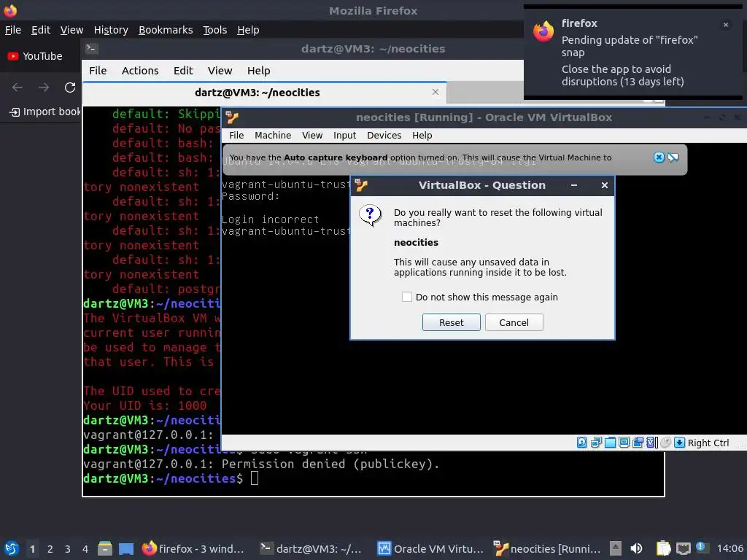Image resolution: width=747 pixels, height=560 pixels.
Task: Activate firefox - 3 windows taskbar entry
Action: coord(193,548)
